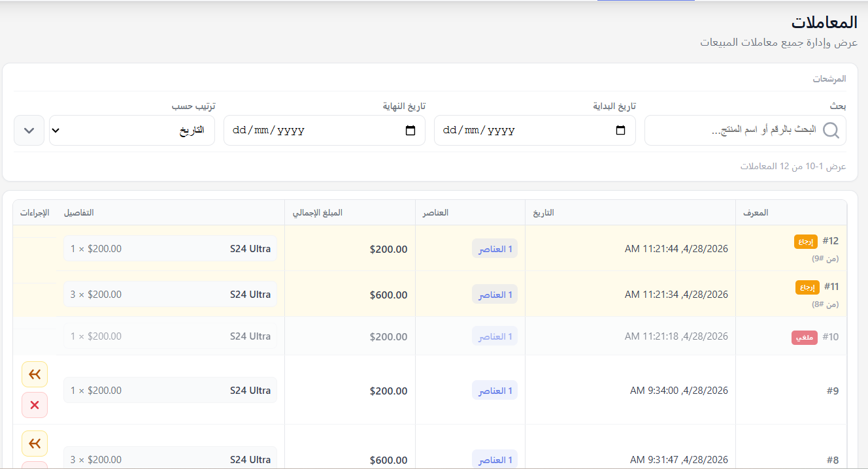Click transaction ID #10
This screenshot has height=469, width=868.
[830, 337]
